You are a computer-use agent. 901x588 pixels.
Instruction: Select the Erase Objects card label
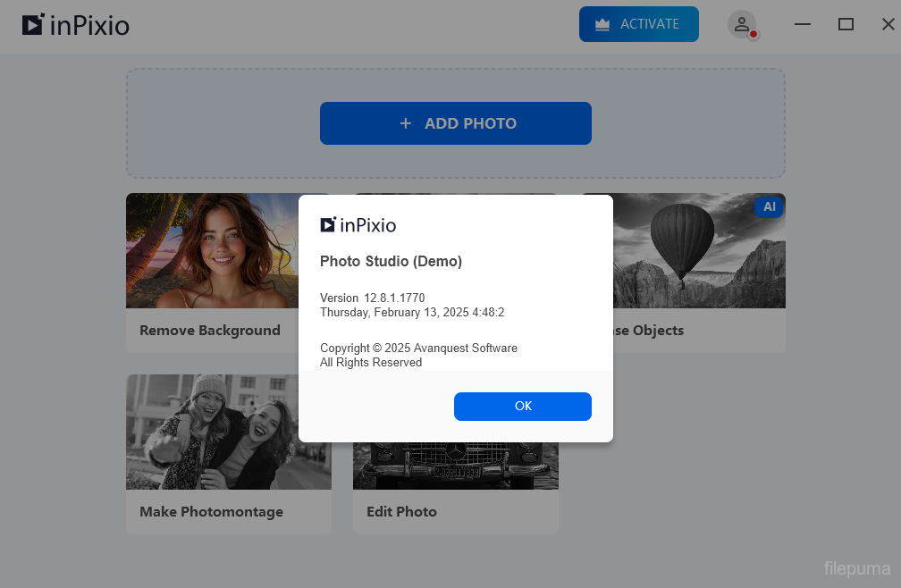tap(647, 331)
